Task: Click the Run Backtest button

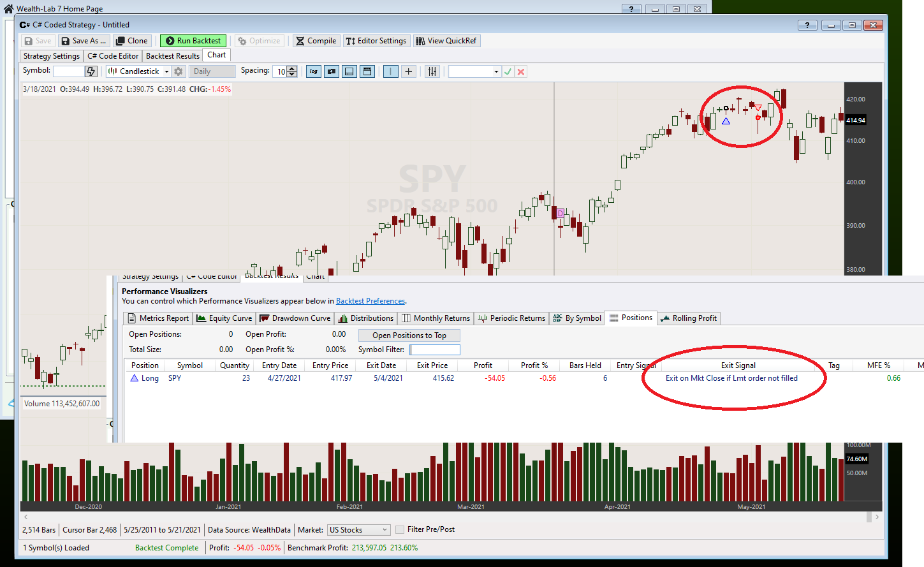Action: (x=193, y=41)
